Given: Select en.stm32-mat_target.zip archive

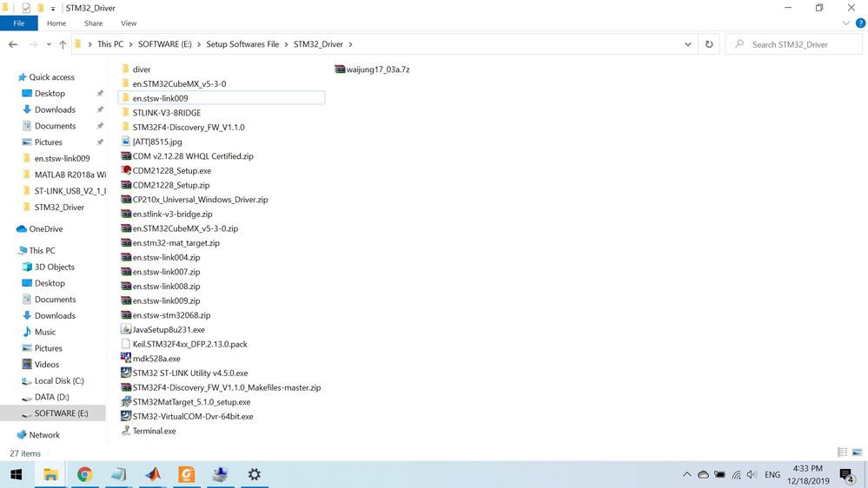Looking at the screenshot, I should pyautogui.click(x=170, y=242).
